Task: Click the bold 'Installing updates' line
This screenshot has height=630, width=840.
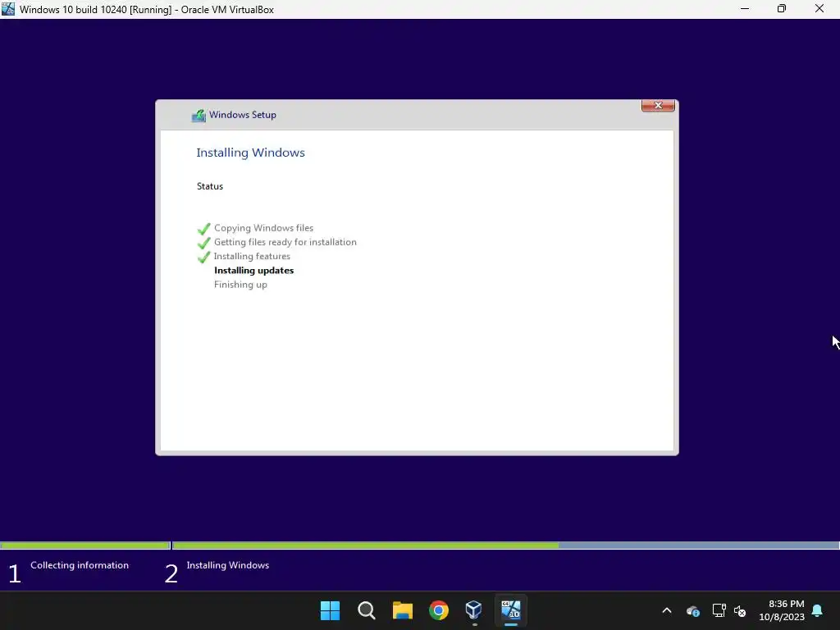Action: 254,271
